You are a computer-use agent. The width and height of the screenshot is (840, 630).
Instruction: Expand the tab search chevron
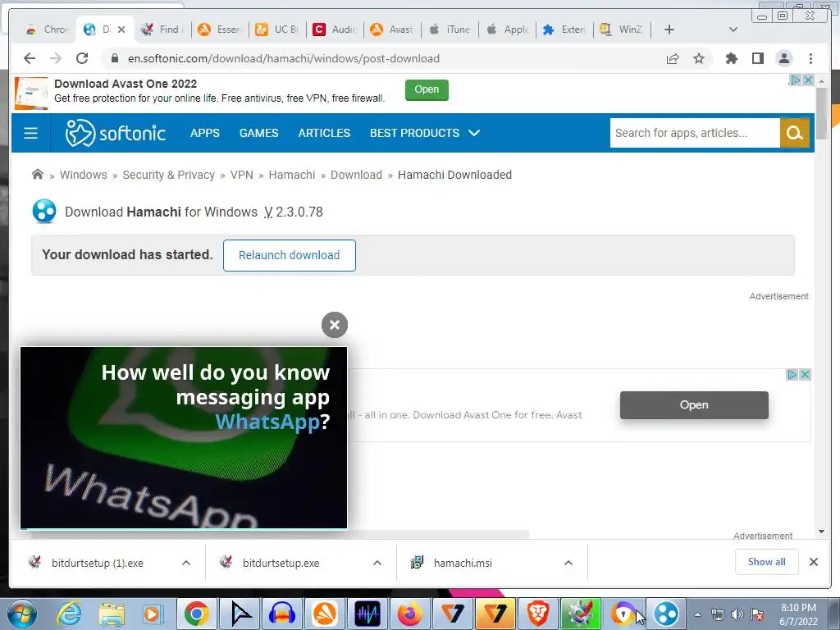pyautogui.click(x=733, y=30)
